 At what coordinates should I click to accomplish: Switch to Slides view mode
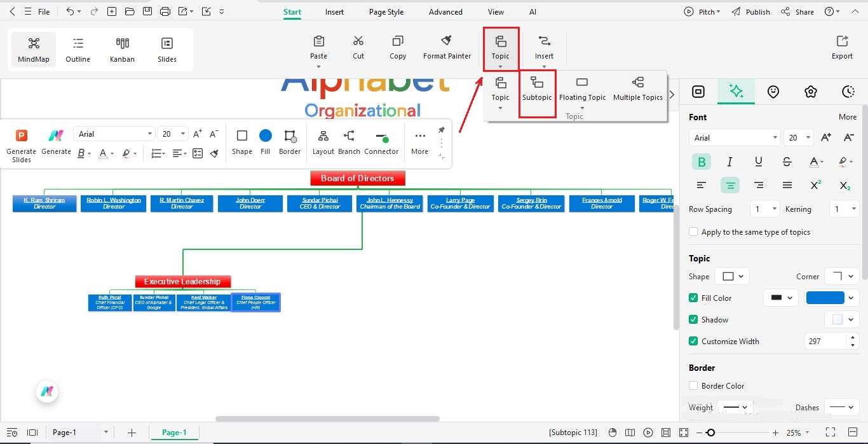click(x=167, y=50)
